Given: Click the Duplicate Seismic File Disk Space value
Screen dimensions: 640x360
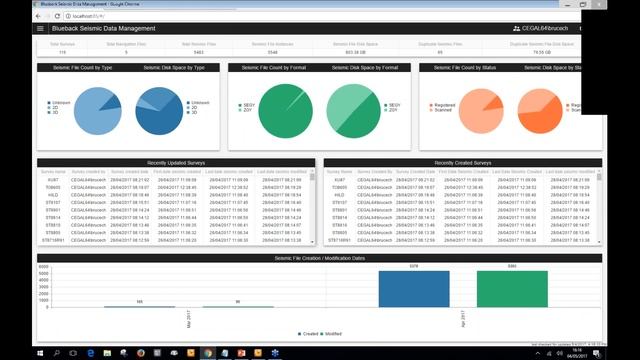Looking at the screenshot, I should [542, 53].
